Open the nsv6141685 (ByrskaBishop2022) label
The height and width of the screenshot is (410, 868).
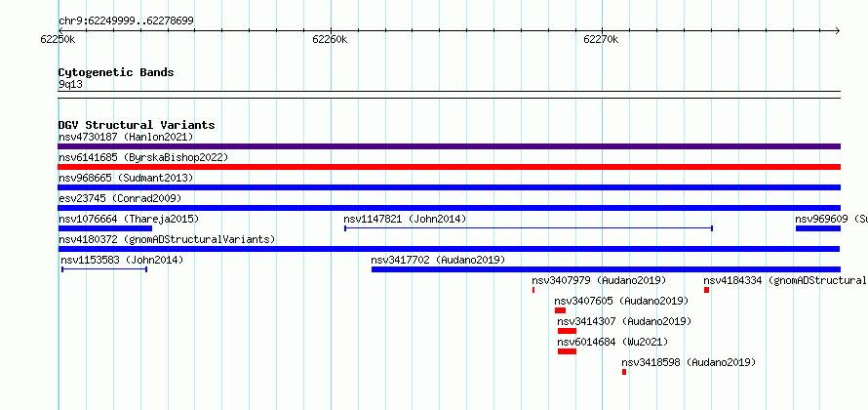pos(143,157)
